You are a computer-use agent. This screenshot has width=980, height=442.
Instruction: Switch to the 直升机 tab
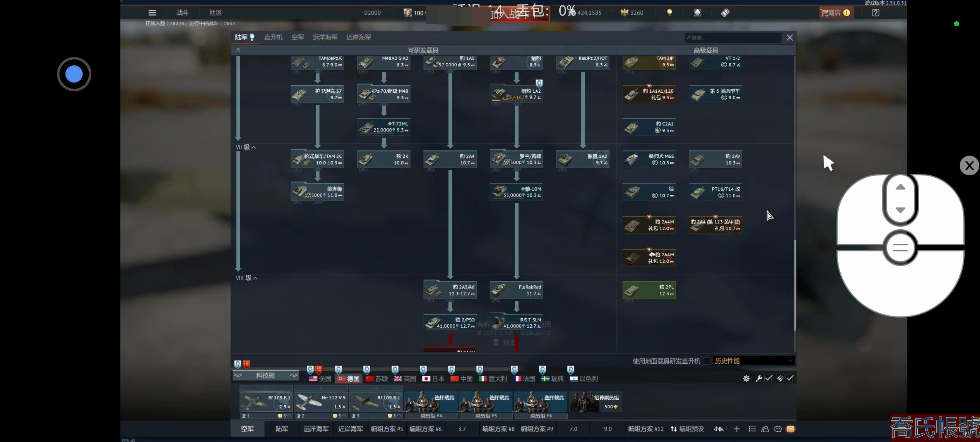pyautogui.click(x=273, y=37)
